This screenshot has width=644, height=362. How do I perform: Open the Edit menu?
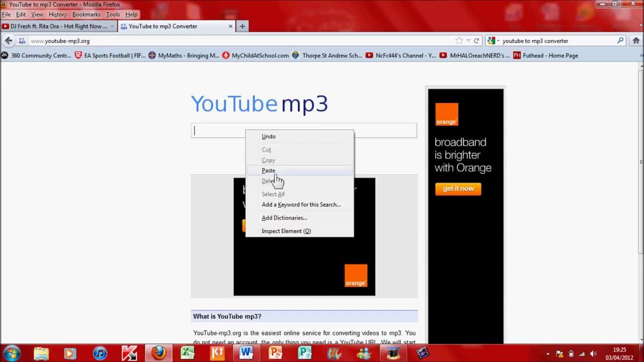click(x=21, y=15)
